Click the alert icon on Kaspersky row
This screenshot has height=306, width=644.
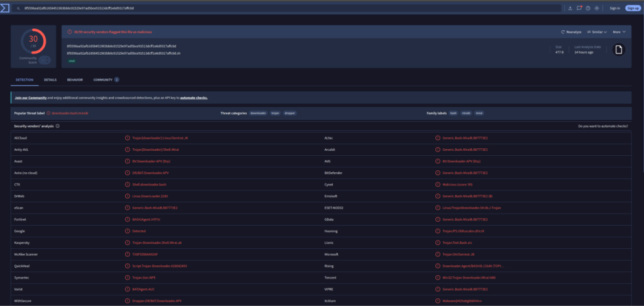127,243
